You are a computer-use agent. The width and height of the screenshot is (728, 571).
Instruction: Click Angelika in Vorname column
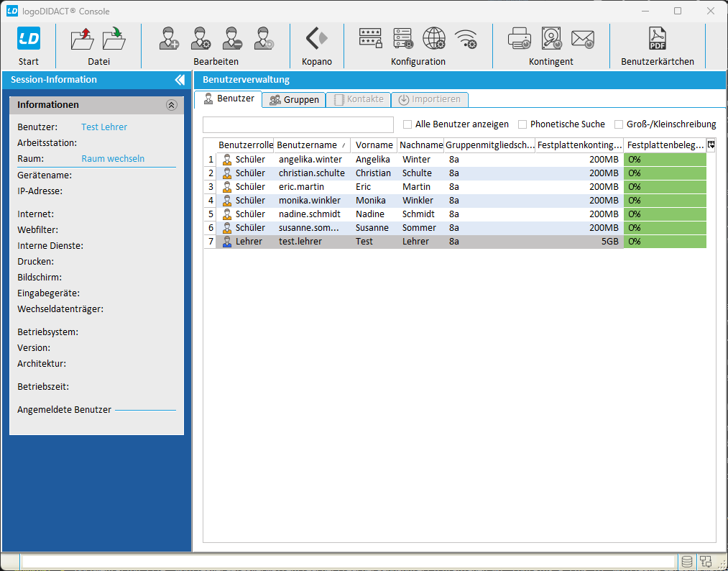point(373,160)
